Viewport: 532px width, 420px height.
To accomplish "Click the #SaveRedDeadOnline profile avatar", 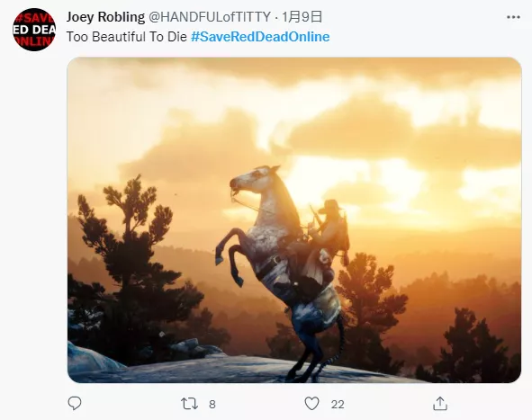I will coord(34,30).
